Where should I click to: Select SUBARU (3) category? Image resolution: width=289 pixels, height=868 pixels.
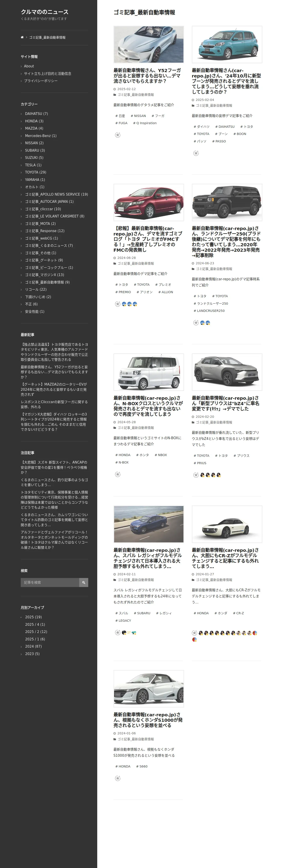click(x=35, y=151)
